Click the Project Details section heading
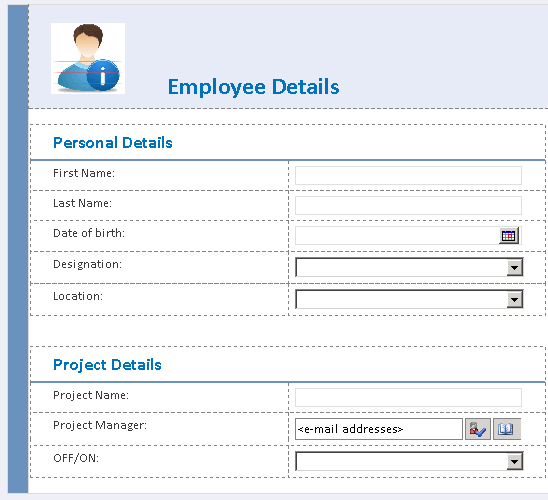Viewport: 548px width, 500px height. coord(107,365)
